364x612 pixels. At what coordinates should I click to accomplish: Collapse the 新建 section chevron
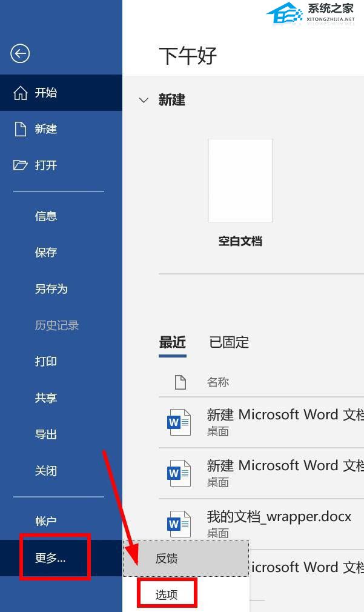(144, 101)
